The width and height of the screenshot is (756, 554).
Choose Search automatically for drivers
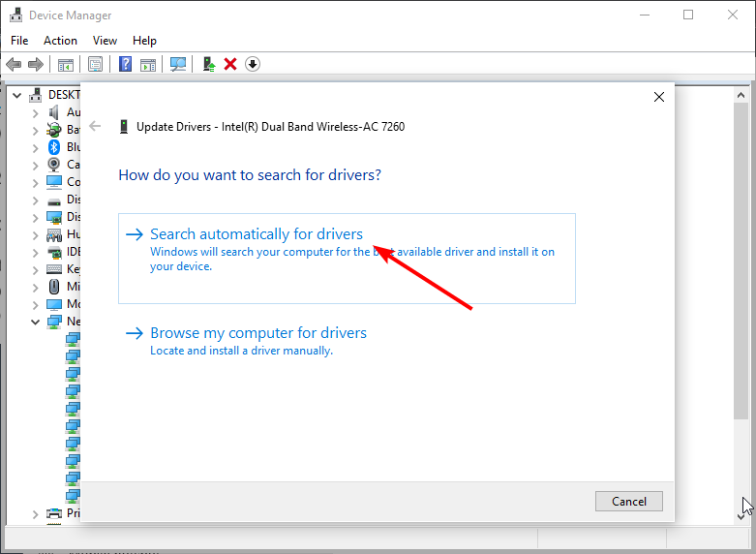point(347,259)
